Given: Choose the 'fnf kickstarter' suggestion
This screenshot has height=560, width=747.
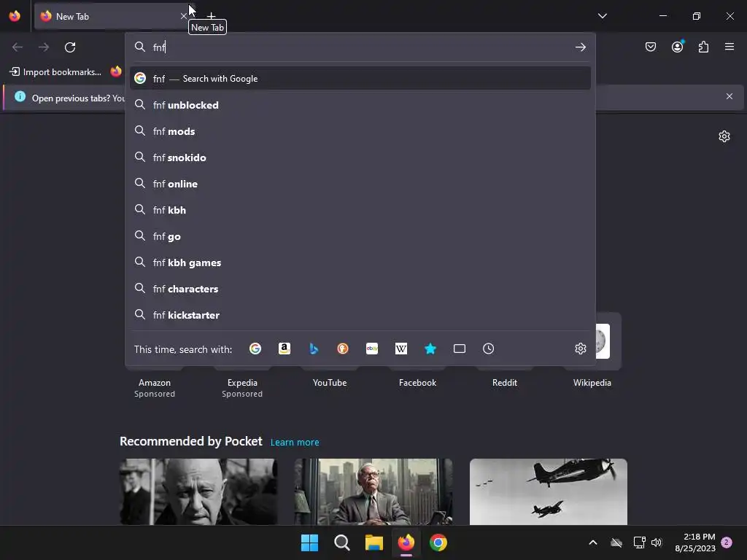Looking at the screenshot, I should coord(360,315).
